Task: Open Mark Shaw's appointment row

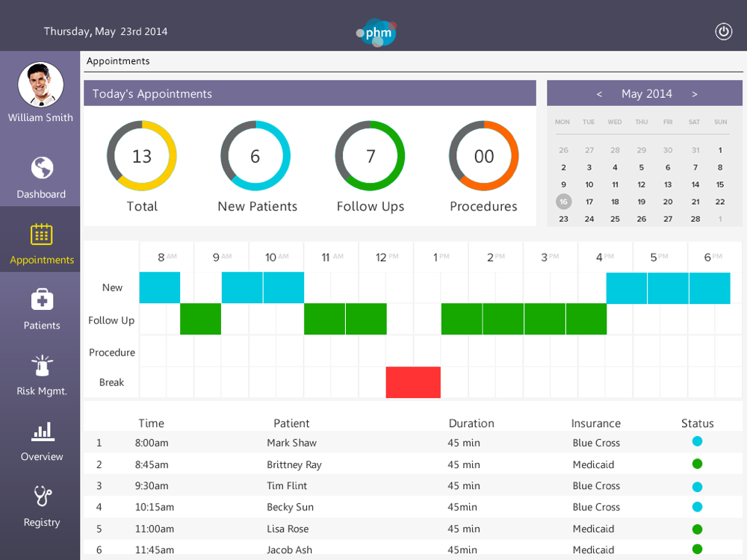Action: [x=292, y=443]
